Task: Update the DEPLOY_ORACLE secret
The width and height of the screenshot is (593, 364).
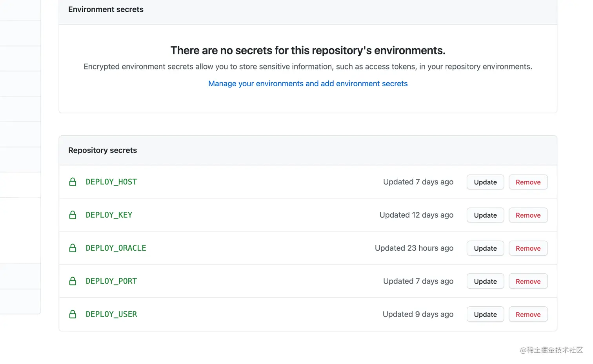Action: click(485, 248)
